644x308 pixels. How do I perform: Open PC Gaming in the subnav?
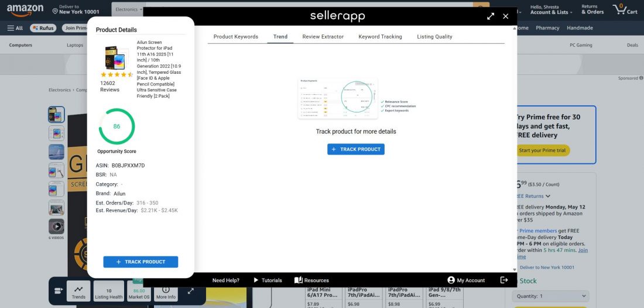point(581,45)
